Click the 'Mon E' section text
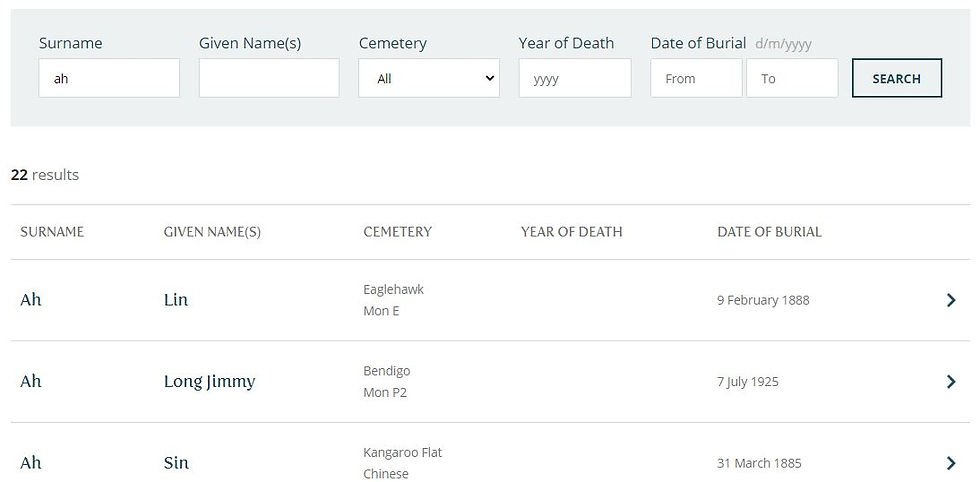The width and height of the screenshot is (980, 482). (x=381, y=311)
